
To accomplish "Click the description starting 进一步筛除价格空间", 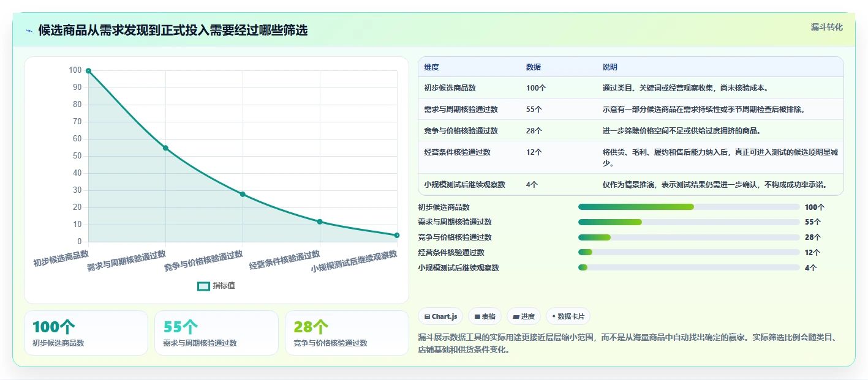I will [681, 131].
